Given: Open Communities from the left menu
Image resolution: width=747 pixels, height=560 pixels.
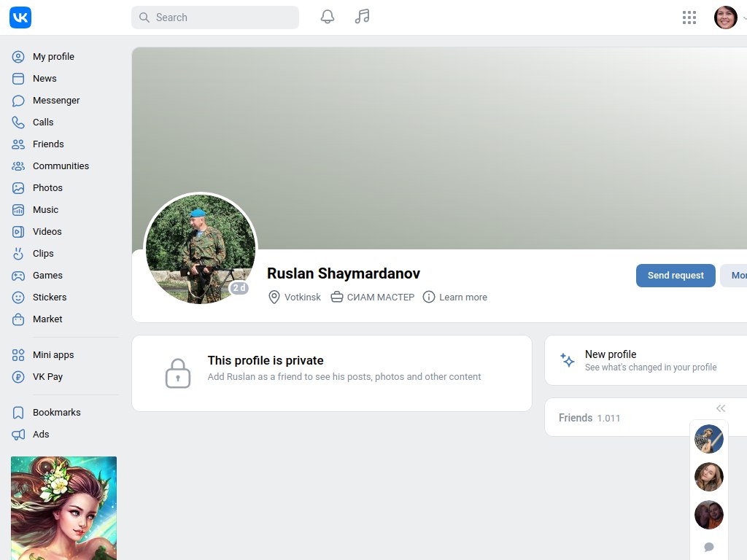Looking at the screenshot, I should point(60,166).
